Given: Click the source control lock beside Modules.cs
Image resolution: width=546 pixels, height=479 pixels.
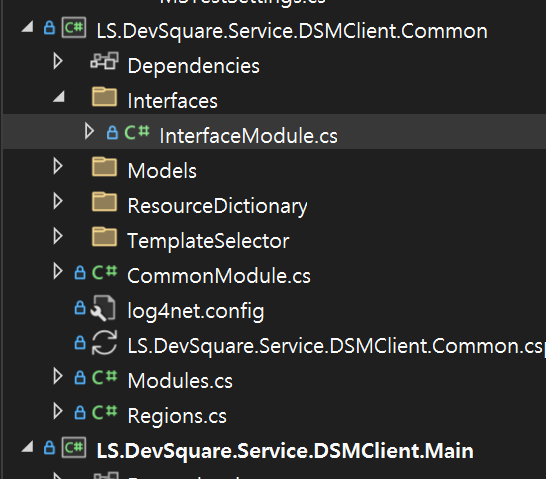Looking at the screenshot, I should [80, 377].
